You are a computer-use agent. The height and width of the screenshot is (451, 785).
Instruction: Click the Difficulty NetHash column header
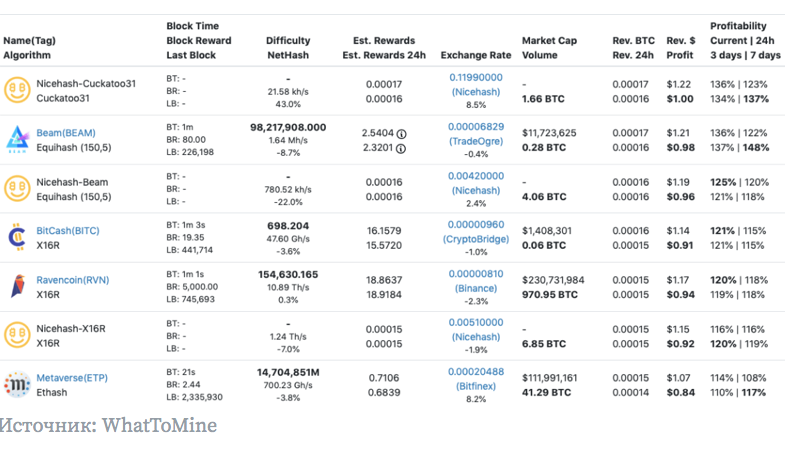[287, 48]
